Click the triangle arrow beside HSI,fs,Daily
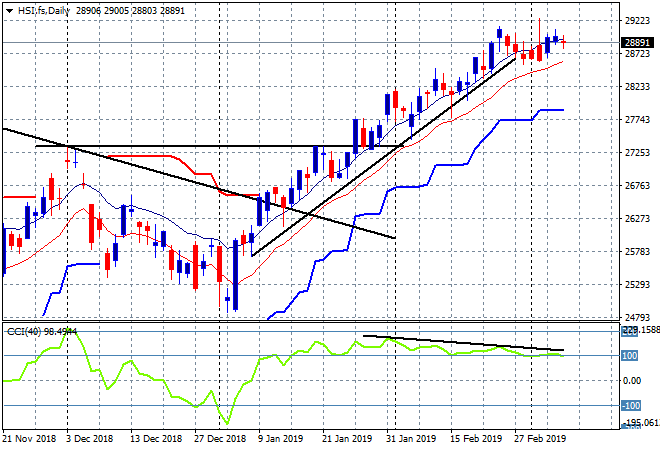Viewport: 660px width, 450px height. 9,11
